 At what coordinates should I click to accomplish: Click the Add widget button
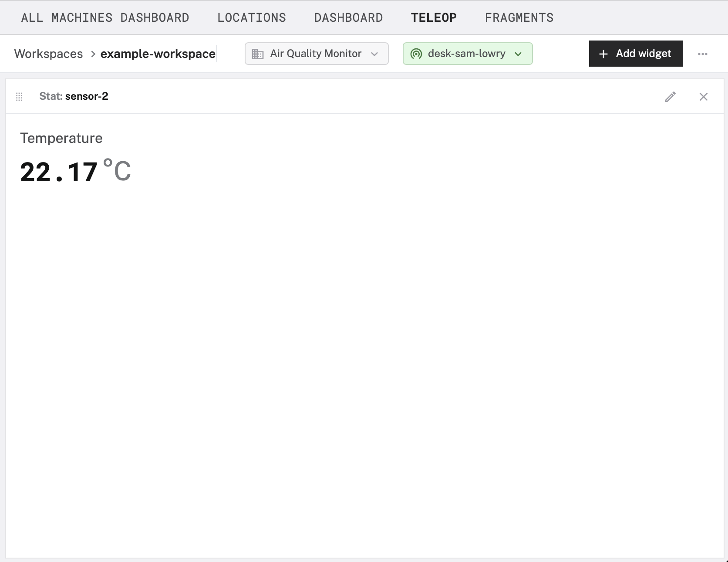tap(635, 54)
